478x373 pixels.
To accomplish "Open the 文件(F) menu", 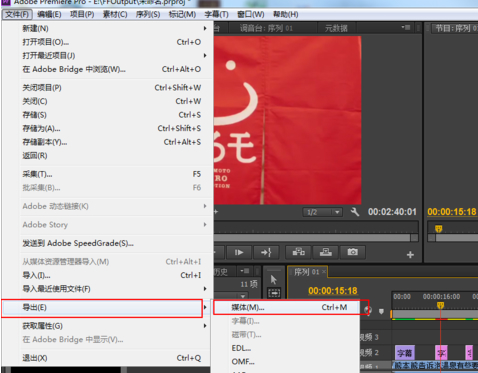I will [x=17, y=15].
